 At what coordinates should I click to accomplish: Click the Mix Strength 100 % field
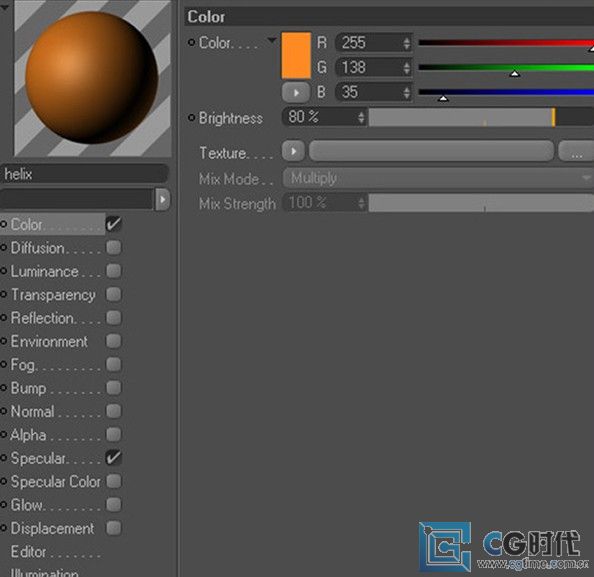tap(319, 203)
